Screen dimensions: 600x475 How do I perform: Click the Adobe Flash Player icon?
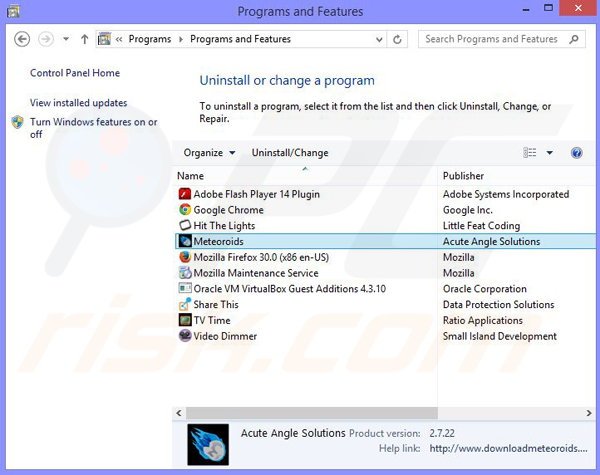185,194
